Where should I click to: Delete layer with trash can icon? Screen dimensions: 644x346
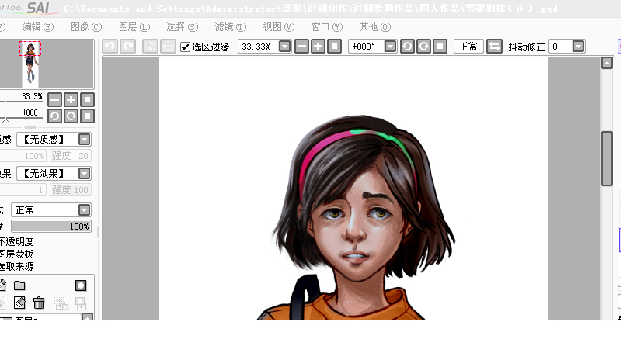pyautogui.click(x=39, y=303)
